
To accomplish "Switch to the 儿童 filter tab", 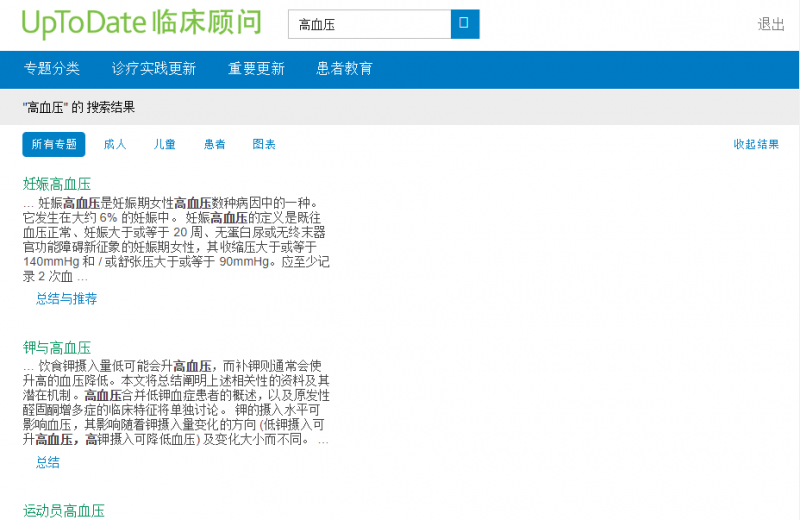I will click(x=165, y=144).
